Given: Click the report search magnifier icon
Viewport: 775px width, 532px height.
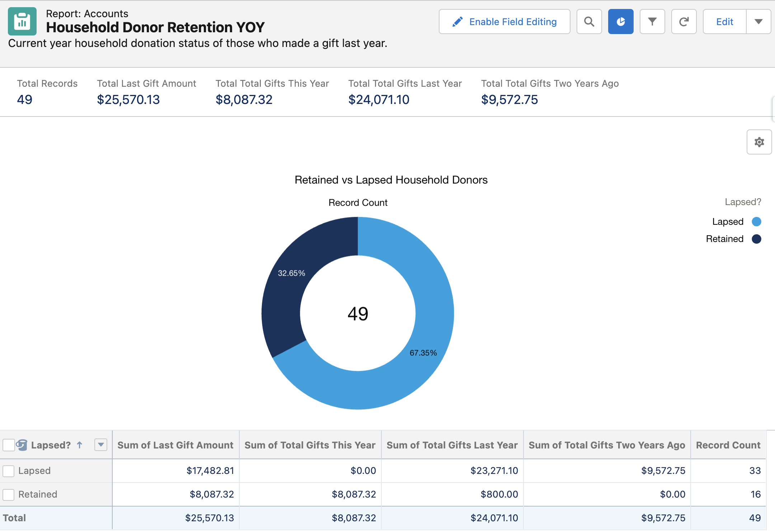Looking at the screenshot, I should point(589,22).
